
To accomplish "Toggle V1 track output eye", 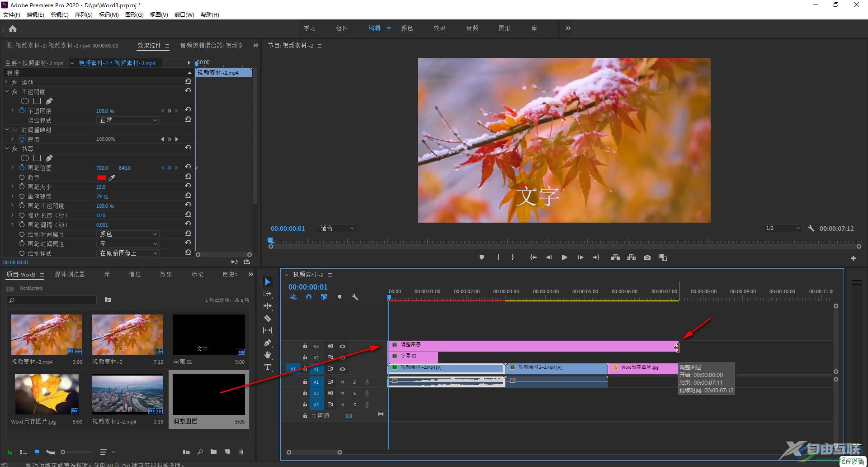I will [x=342, y=369].
